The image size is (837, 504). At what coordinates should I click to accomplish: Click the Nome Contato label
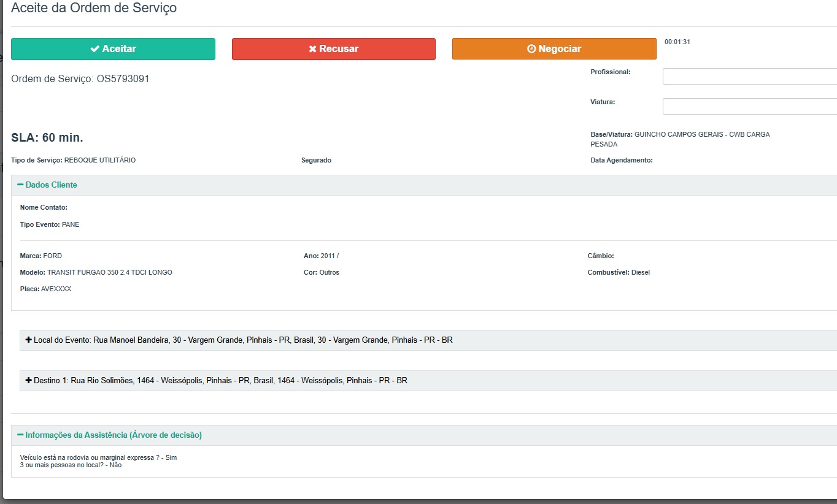point(44,208)
